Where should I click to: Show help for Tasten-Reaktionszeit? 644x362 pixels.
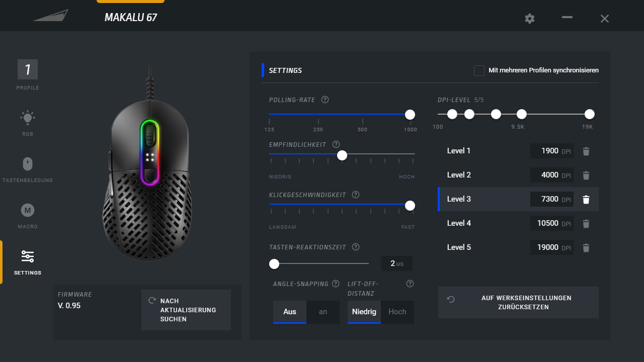click(x=356, y=247)
